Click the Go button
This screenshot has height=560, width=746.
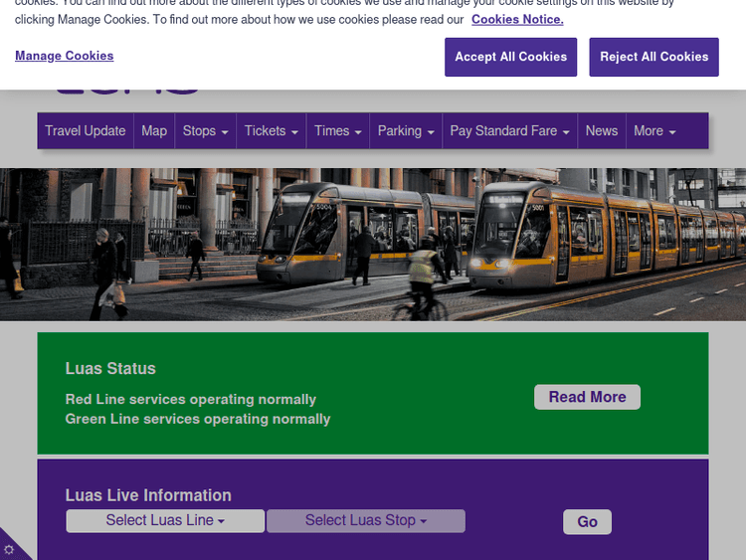(x=587, y=522)
